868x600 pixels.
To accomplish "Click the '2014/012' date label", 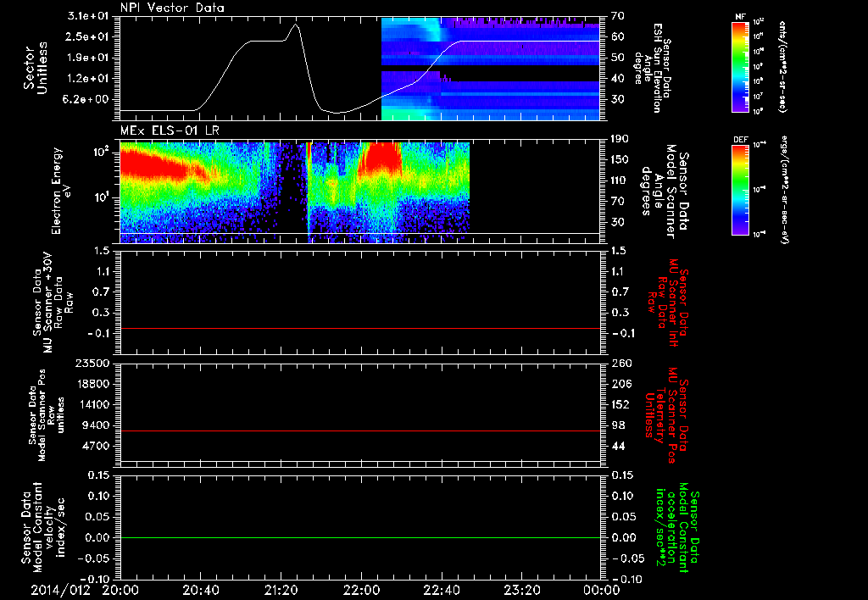I will [60, 590].
